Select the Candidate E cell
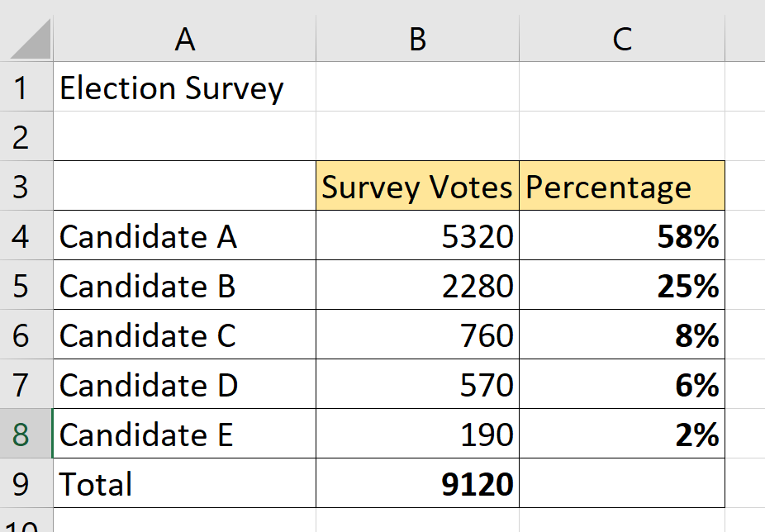 pos(183,434)
